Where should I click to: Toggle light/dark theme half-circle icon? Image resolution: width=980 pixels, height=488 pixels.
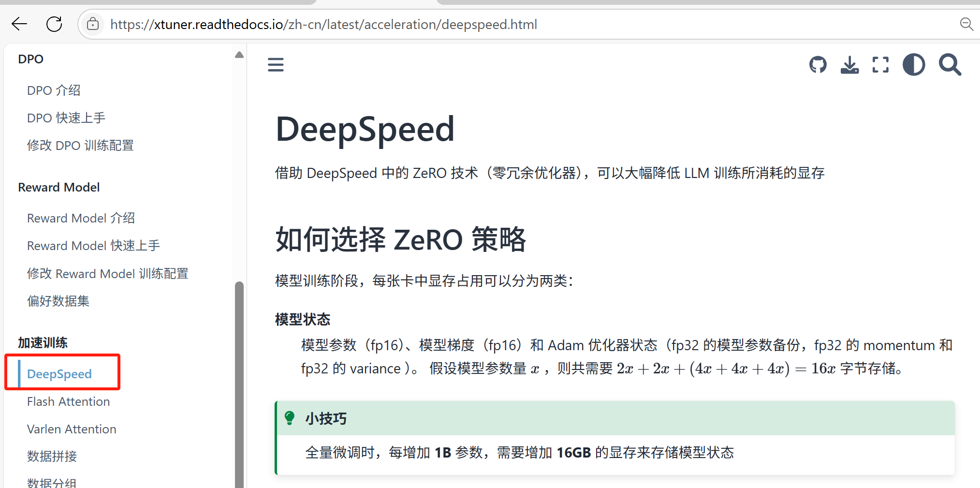914,64
